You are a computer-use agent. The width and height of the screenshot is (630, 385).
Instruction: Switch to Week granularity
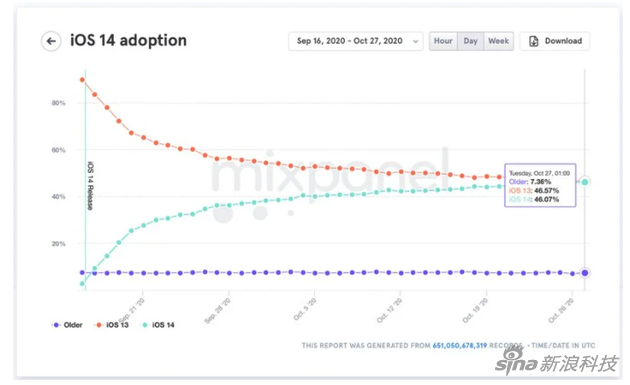499,41
